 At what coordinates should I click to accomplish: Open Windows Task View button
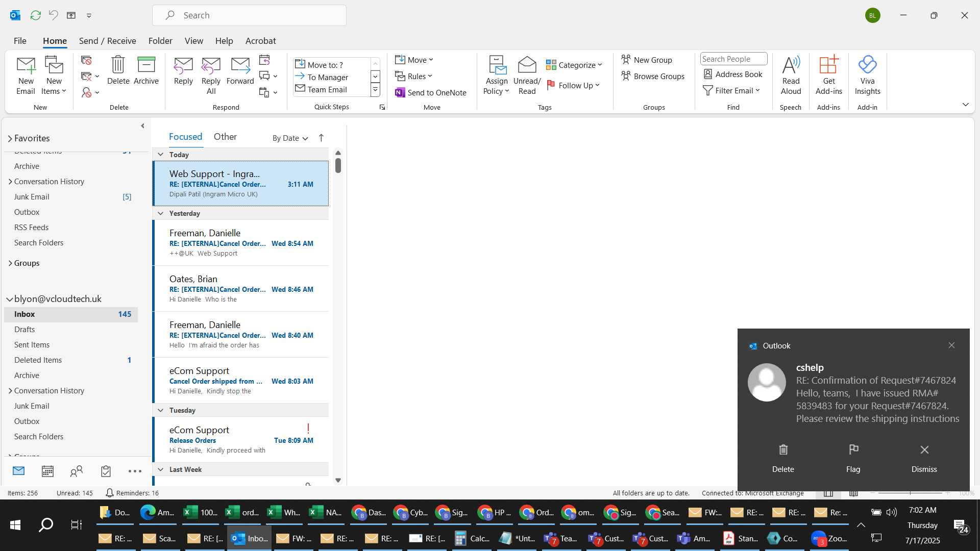(77, 524)
